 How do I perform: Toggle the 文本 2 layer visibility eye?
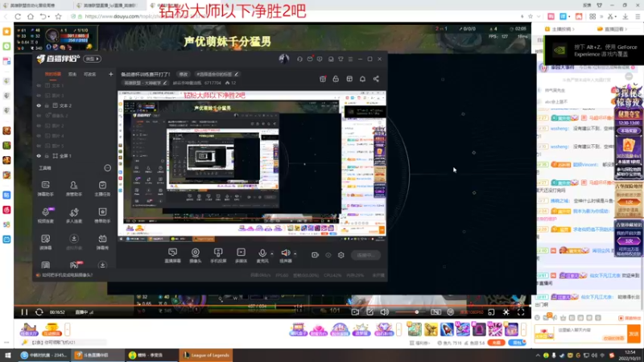pyautogui.click(x=39, y=105)
